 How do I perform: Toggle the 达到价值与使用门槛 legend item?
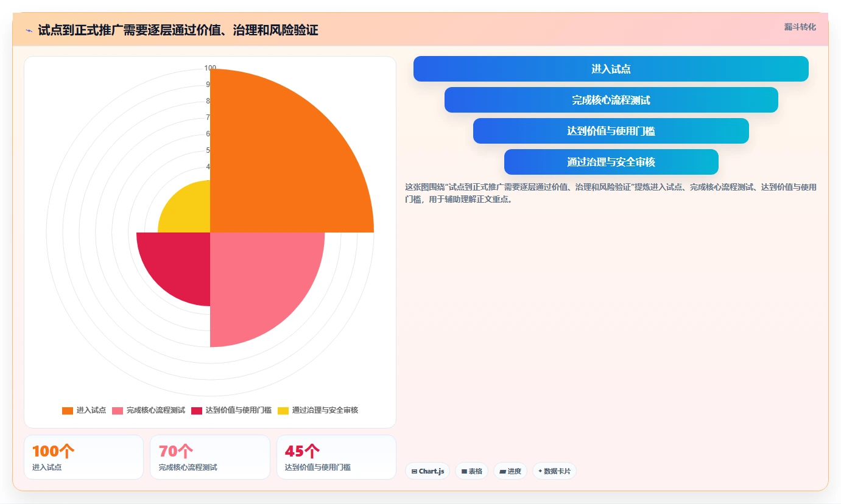point(231,410)
